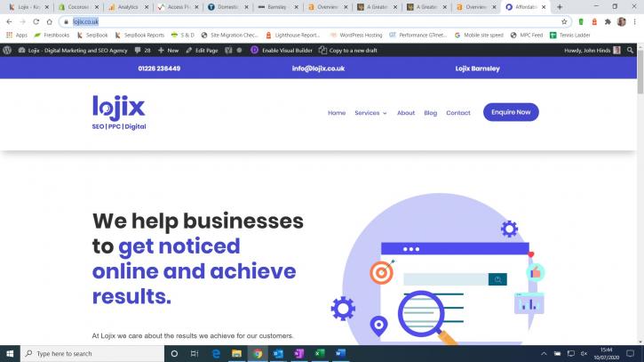Switch to the Analytics browser tab
Viewport: 644px width, 362px height.
(128, 7)
